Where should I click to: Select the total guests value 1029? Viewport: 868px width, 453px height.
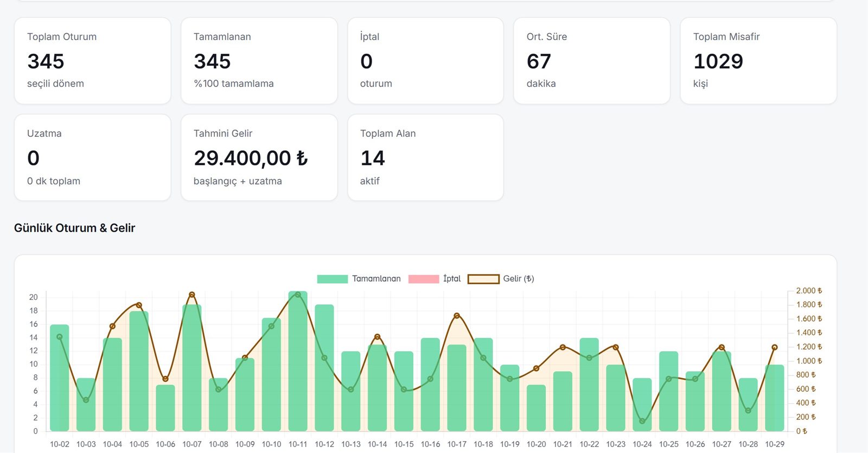718,61
